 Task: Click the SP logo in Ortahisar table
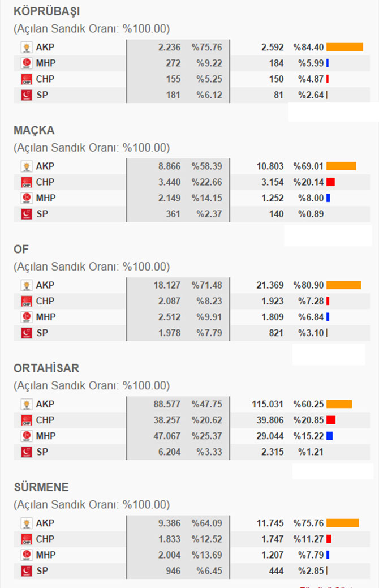click(26, 452)
